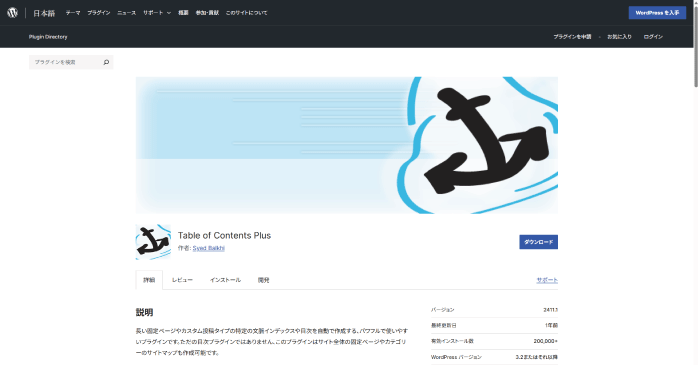Screen dimensions: 698x365
Task: Click the 説明 heading
Action: (144, 312)
